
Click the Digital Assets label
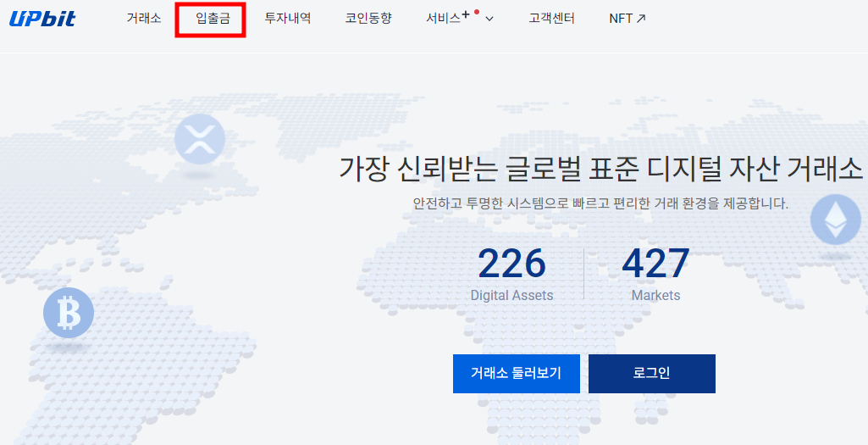click(511, 295)
